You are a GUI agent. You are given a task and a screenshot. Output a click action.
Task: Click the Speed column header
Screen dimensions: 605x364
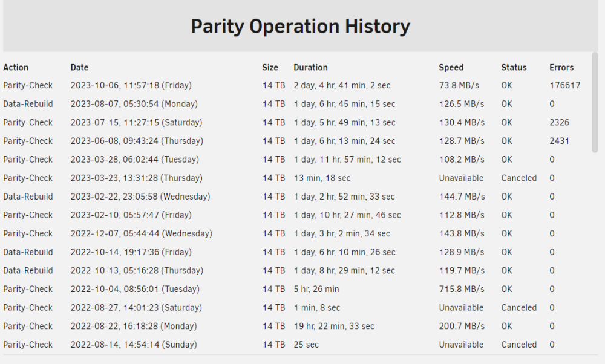click(451, 68)
